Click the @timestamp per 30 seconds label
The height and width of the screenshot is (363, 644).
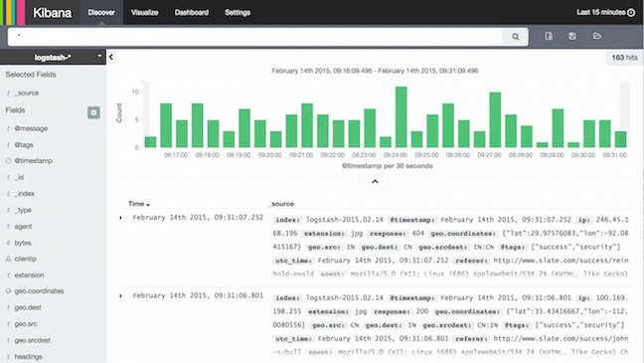tap(388, 166)
